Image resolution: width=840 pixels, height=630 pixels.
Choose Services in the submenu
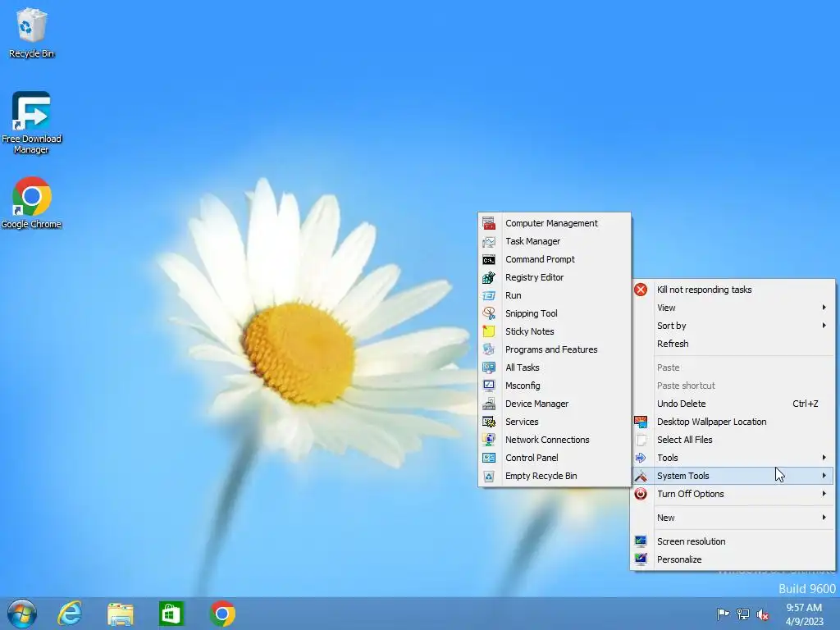click(x=555, y=422)
